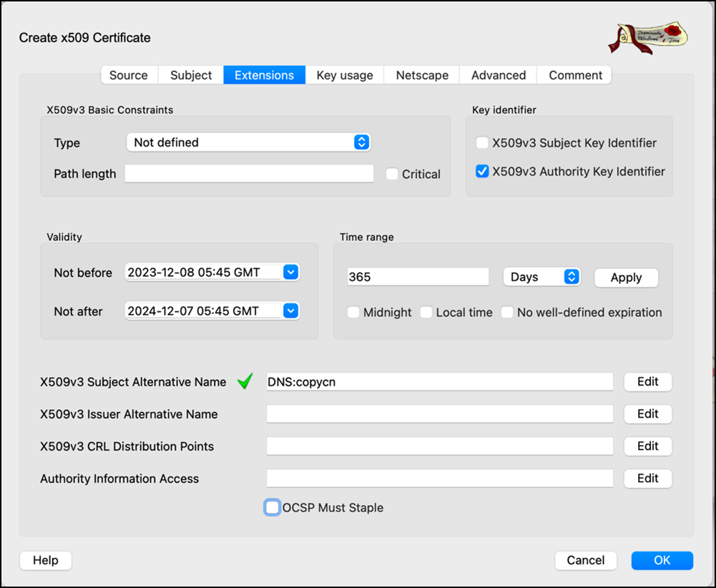Go to the Netscape tab
The width and height of the screenshot is (716, 588).
click(x=422, y=75)
